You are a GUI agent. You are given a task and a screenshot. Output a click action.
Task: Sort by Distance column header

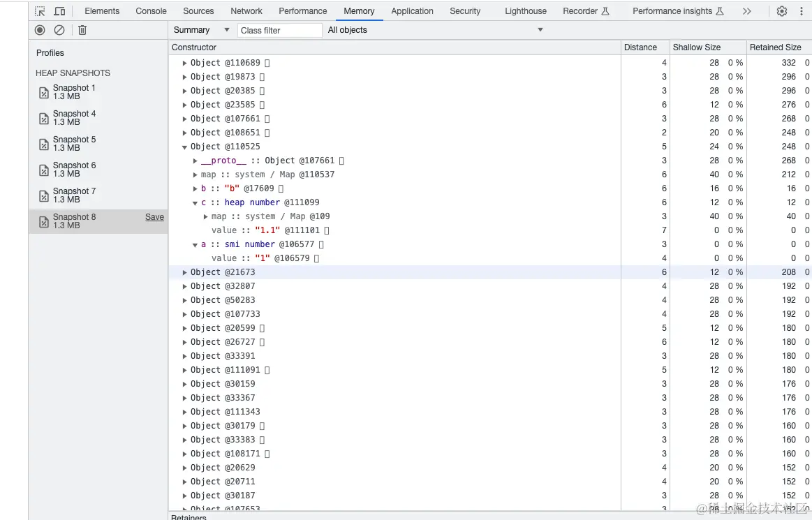pyautogui.click(x=645, y=47)
